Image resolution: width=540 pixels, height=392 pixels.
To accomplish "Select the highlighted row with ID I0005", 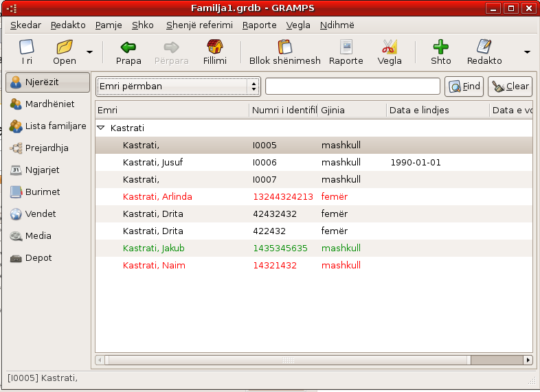I will [314, 146].
